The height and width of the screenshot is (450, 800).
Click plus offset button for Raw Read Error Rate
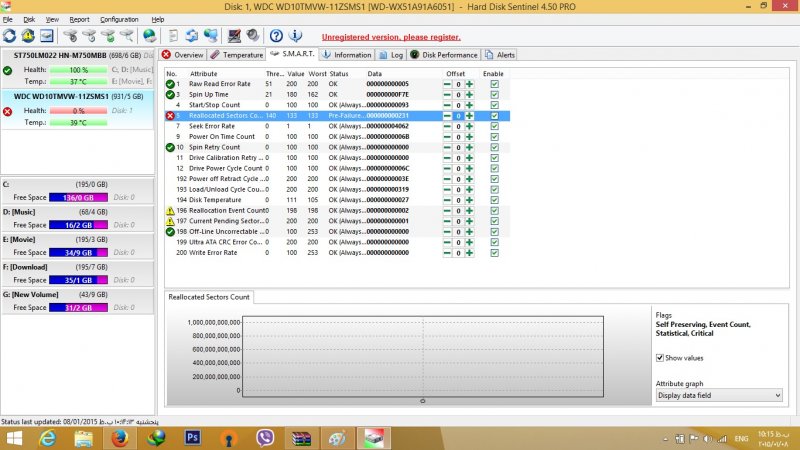click(469, 84)
